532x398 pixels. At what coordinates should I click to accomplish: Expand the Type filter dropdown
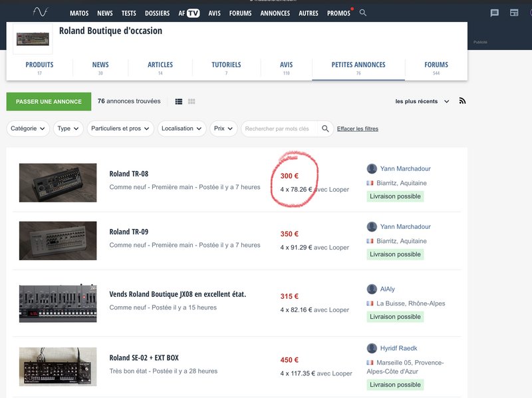tap(68, 128)
